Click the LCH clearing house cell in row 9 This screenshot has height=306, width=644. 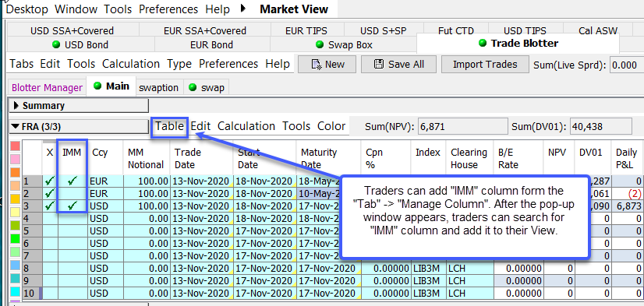point(470,281)
